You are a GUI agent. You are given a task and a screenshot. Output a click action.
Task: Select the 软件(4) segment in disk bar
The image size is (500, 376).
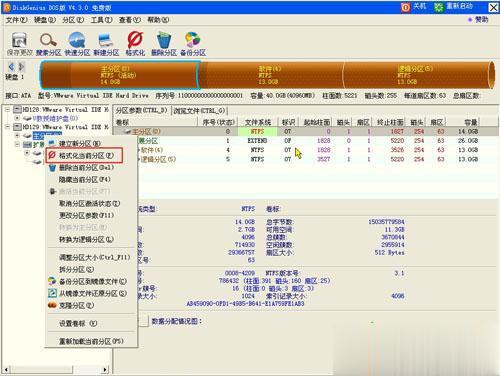pyautogui.click(x=271, y=75)
